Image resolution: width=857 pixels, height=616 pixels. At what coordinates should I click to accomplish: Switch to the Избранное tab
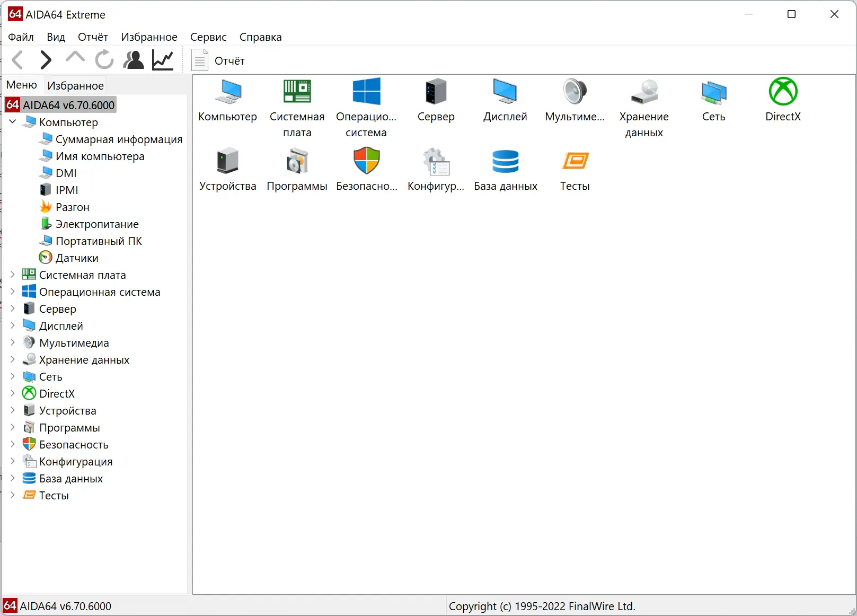tap(75, 85)
